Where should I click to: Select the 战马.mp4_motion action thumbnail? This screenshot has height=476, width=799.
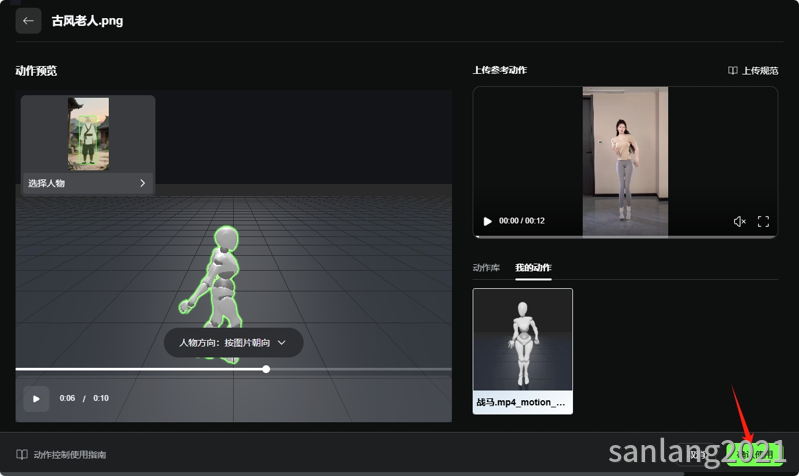[x=522, y=351]
